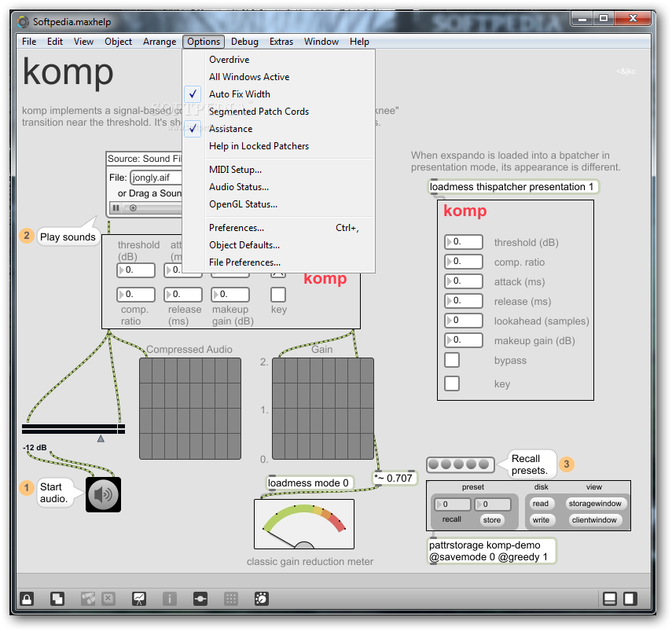Screen dimensions: 672x631
Task: Open the Object menu
Action: pyautogui.click(x=118, y=42)
